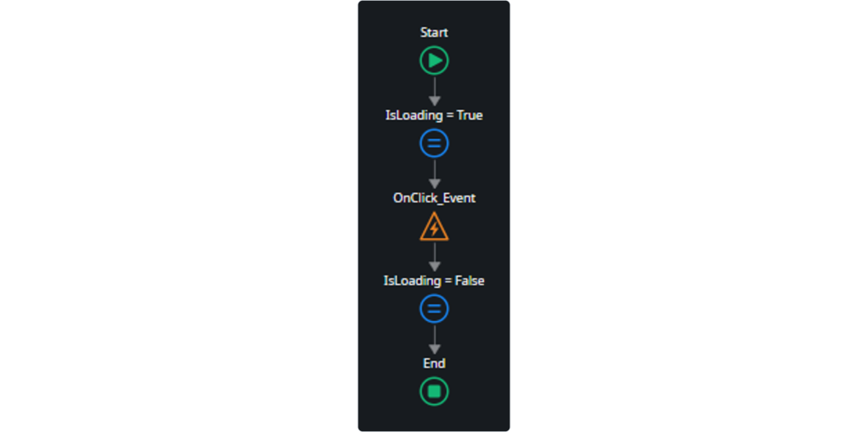Select the connector arrow leaving the Start node
Screen dimensions: 868x432
point(435,91)
